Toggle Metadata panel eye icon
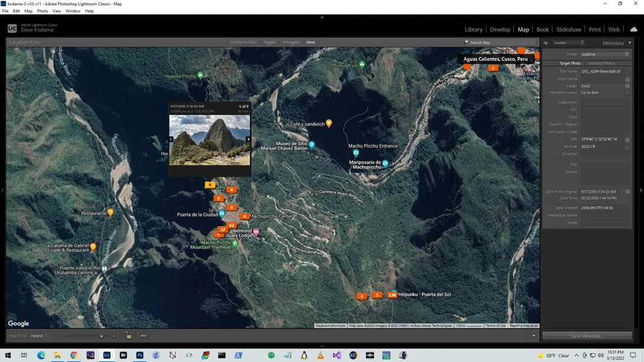The image size is (644, 362). (545, 43)
